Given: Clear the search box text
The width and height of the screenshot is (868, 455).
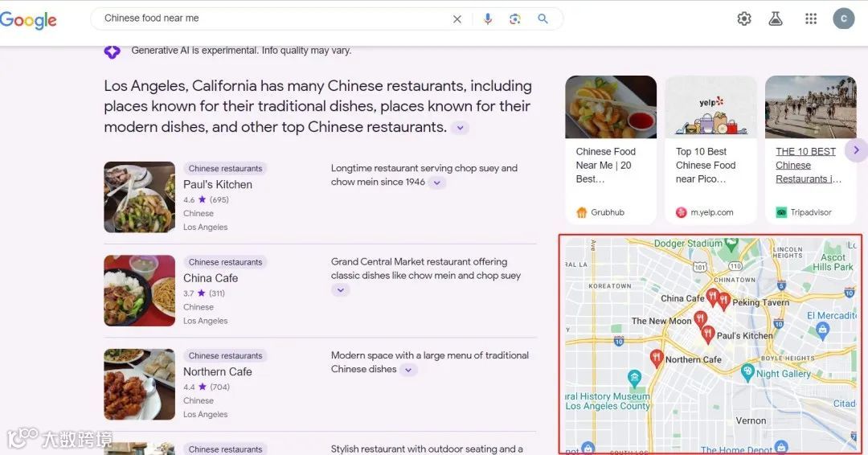Looking at the screenshot, I should pyautogui.click(x=457, y=18).
